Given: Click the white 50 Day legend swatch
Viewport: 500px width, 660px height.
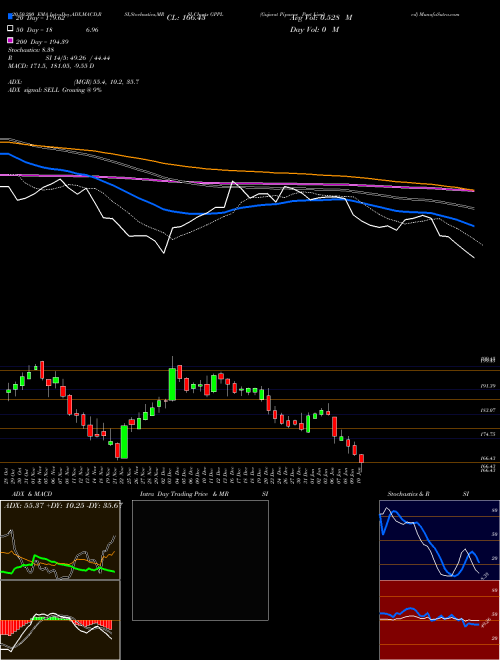Looking at the screenshot, I should pos(11,29).
